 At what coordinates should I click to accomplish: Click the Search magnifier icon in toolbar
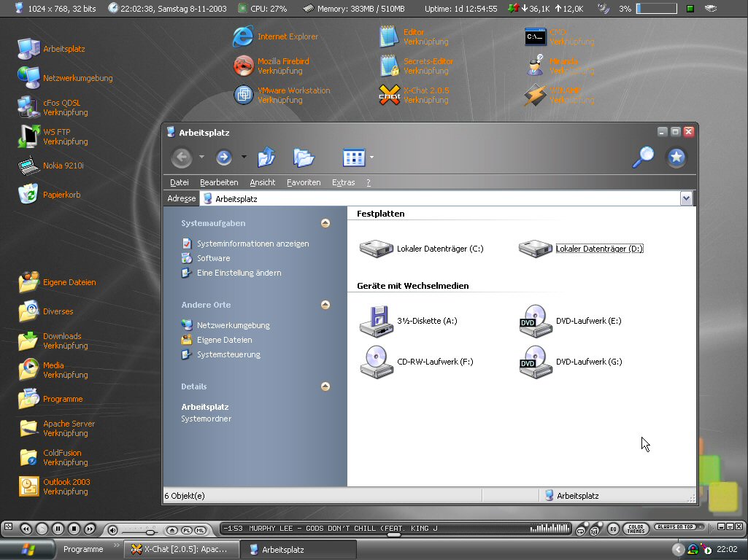[643, 157]
